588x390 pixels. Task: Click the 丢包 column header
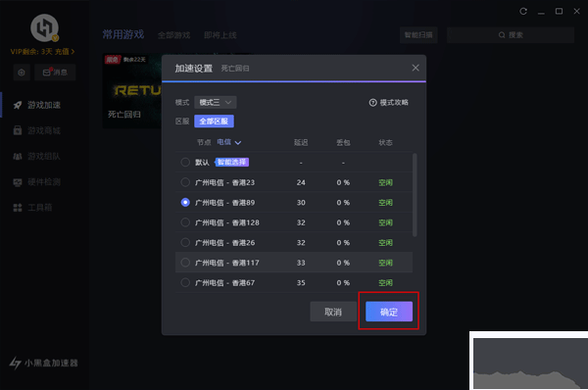coord(343,142)
